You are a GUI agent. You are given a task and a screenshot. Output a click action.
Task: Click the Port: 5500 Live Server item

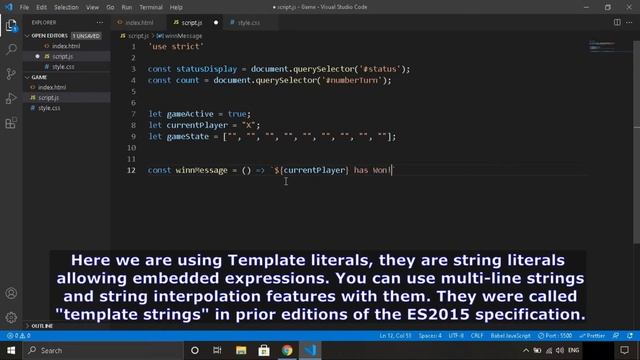pos(555,336)
